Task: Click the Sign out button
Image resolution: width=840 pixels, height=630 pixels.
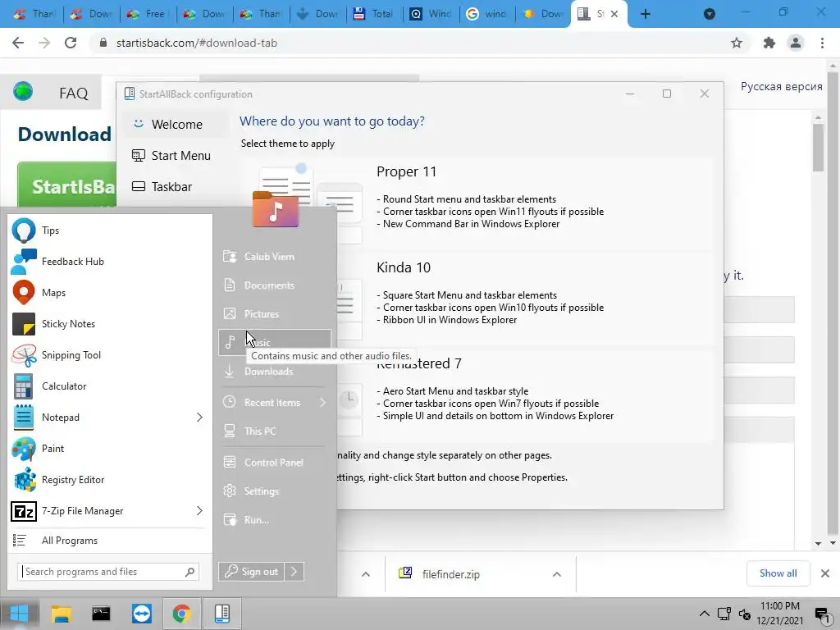Action: [252, 572]
